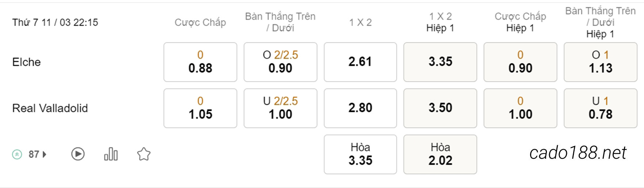Bet on Real Valladolid win at 2.80
Image resolution: width=644 pixels, height=188 pixels.
point(360,108)
